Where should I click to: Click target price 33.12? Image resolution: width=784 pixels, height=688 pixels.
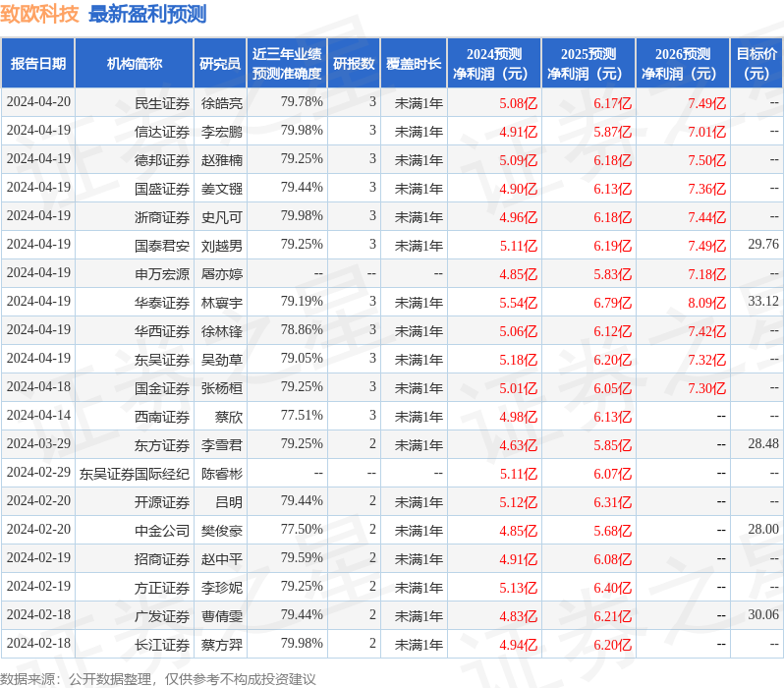[x=763, y=301]
